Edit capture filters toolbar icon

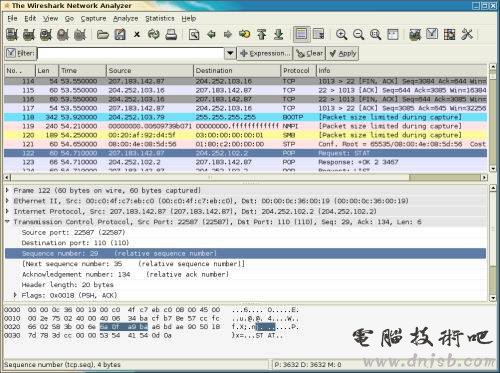click(415, 34)
